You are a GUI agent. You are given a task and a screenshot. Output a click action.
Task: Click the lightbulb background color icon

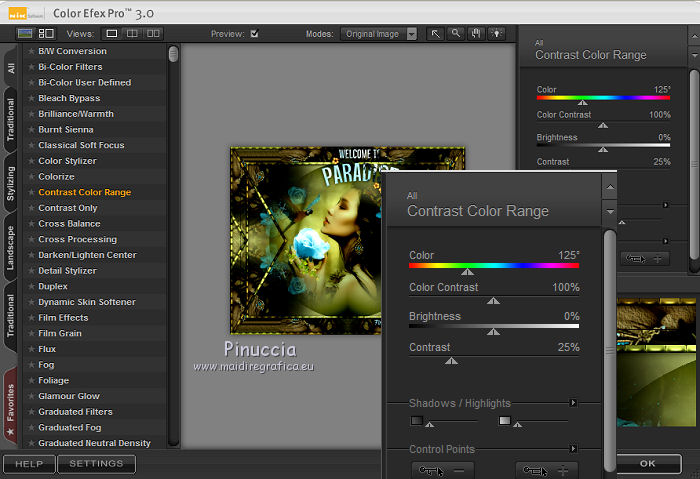496,33
